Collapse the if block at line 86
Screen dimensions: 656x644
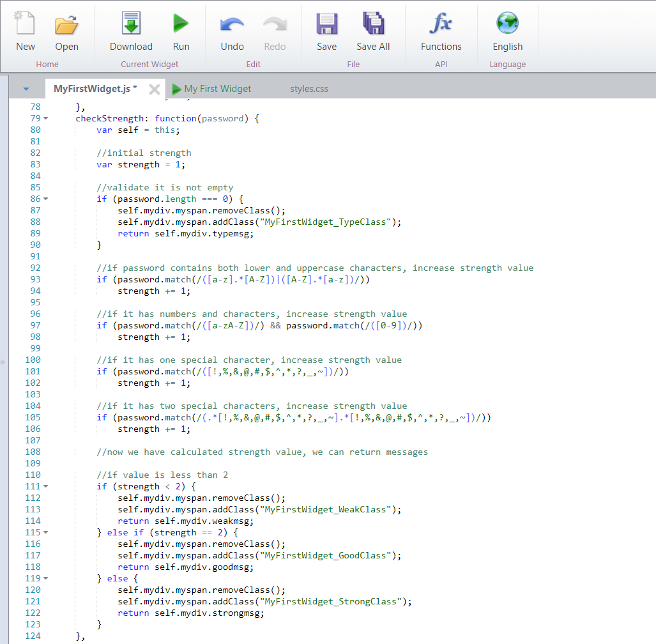[x=46, y=199]
